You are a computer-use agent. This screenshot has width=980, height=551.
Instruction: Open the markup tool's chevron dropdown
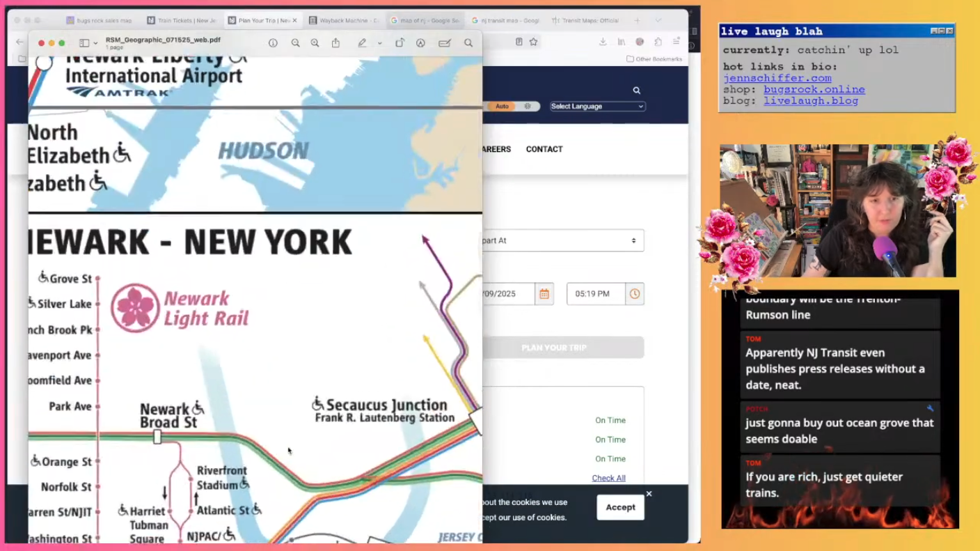379,42
